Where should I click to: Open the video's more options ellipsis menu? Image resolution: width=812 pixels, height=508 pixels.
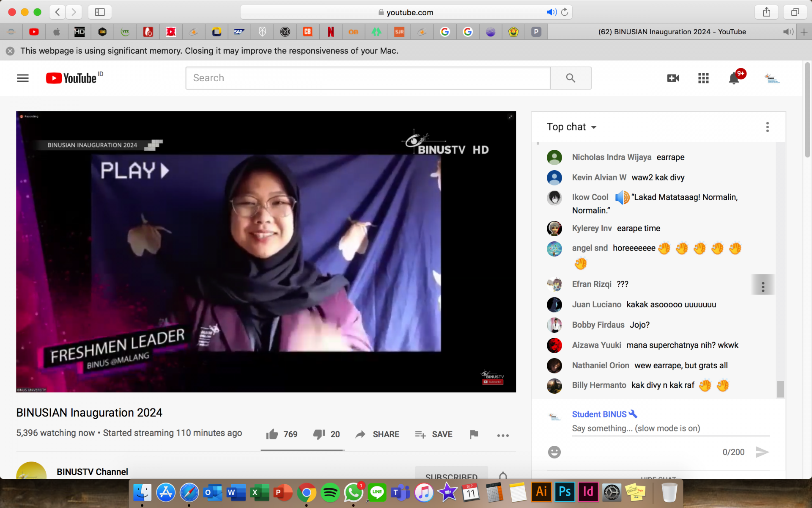tap(502, 435)
